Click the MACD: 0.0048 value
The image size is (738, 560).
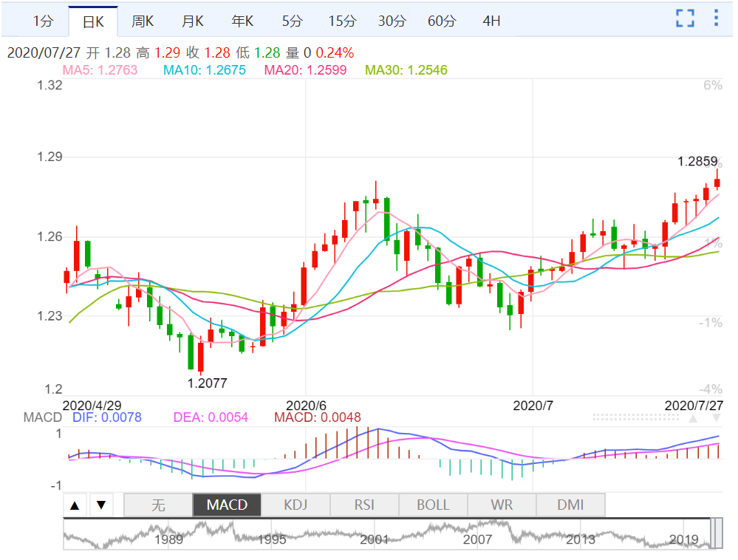click(x=318, y=417)
